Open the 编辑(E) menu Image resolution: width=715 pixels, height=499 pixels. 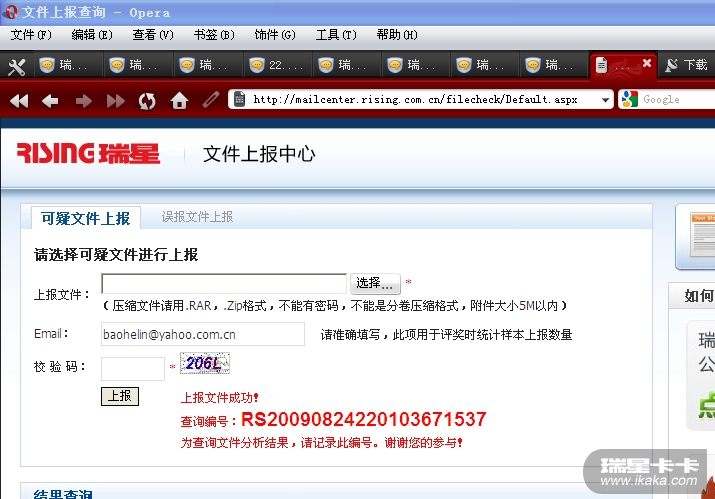point(92,35)
